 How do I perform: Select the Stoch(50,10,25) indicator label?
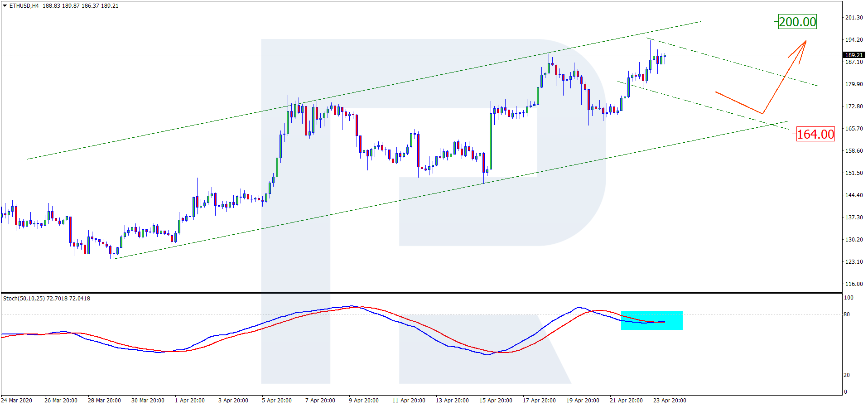tap(47, 299)
